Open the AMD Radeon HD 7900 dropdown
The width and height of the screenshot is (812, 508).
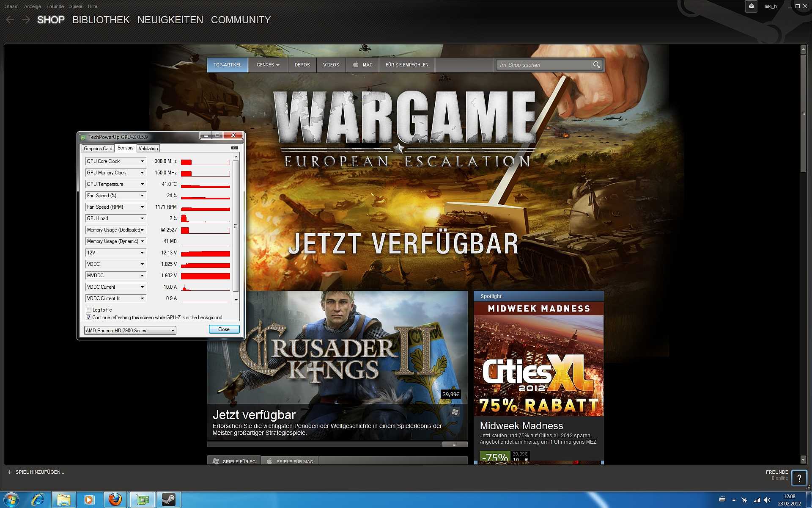pos(173,331)
